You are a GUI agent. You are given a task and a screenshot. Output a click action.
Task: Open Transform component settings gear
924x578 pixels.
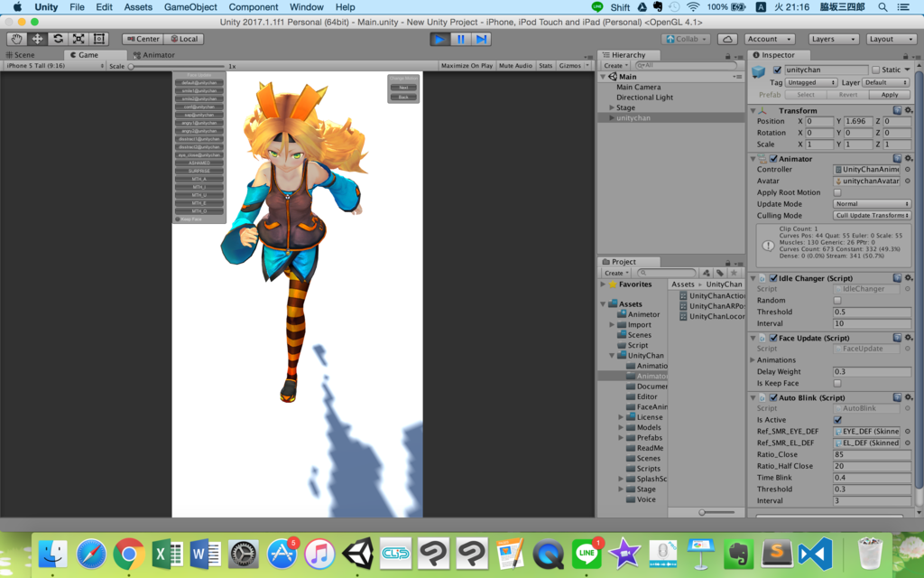click(x=909, y=110)
